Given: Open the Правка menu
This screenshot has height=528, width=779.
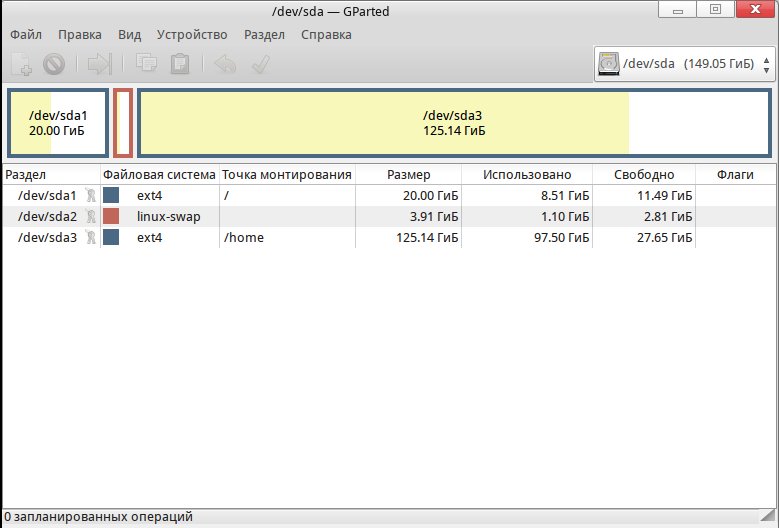Looking at the screenshot, I should click(80, 35).
